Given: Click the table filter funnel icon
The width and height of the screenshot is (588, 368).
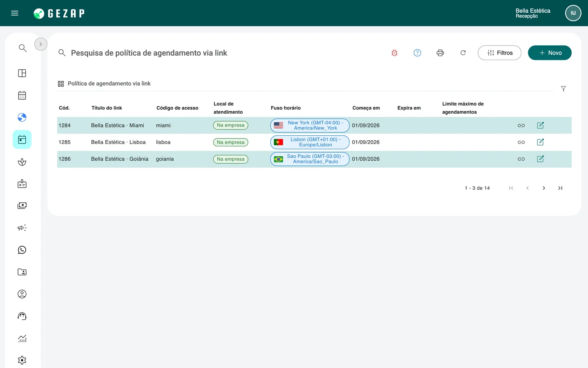Looking at the screenshot, I should (563, 89).
